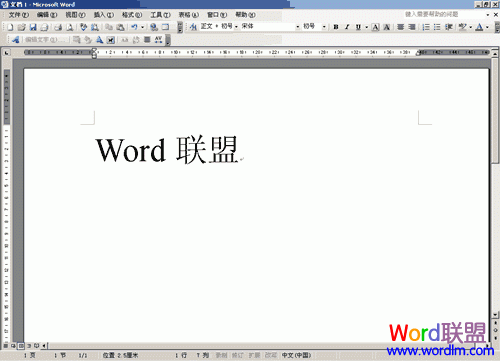Click the 中文(中国) language status indicator
The image size is (500, 361).
tap(296, 355)
